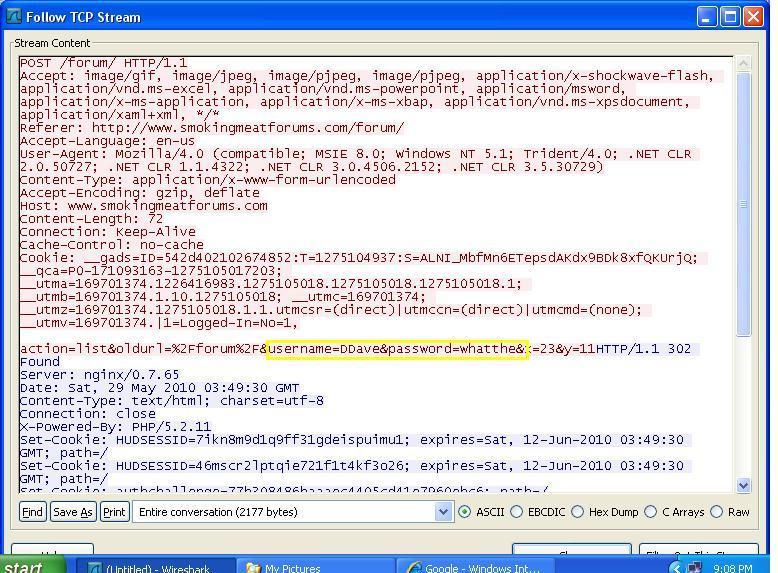Open Google Internet Explorer taskbar window
The image size is (778, 573).
point(470,567)
